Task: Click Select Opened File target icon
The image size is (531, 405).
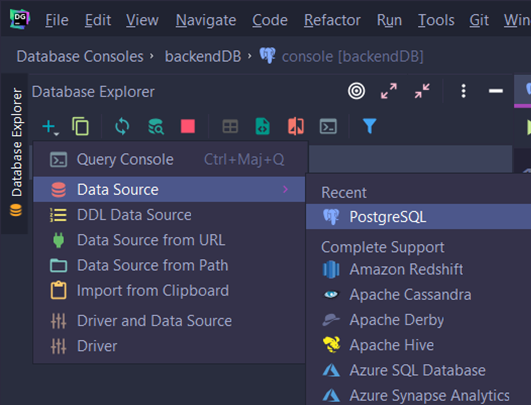Action: (x=356, y=91)
